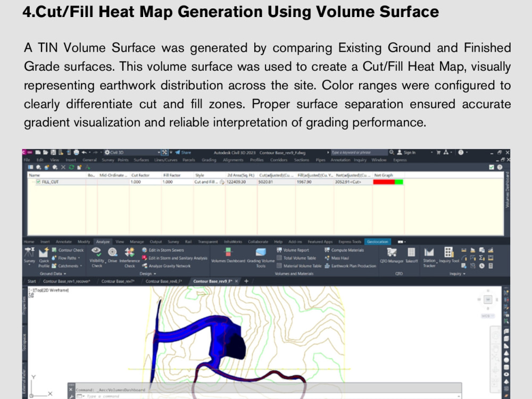Open the help dropdown arrow in title bar
This screenshot has height=399, width=532.
[467, 153]
